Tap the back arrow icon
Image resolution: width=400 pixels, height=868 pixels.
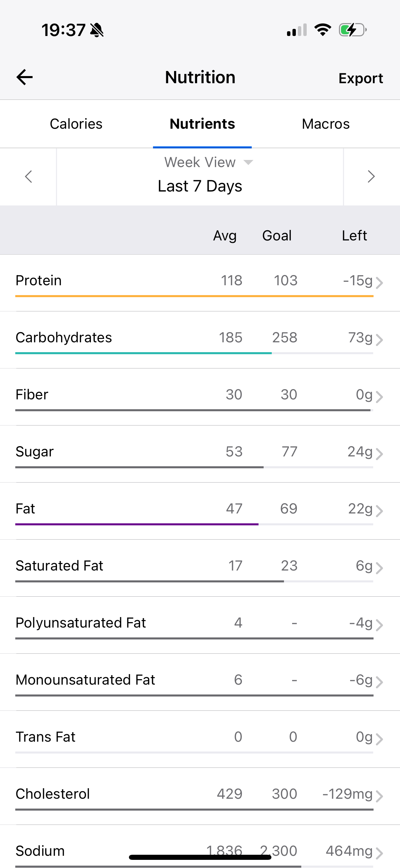24,77
